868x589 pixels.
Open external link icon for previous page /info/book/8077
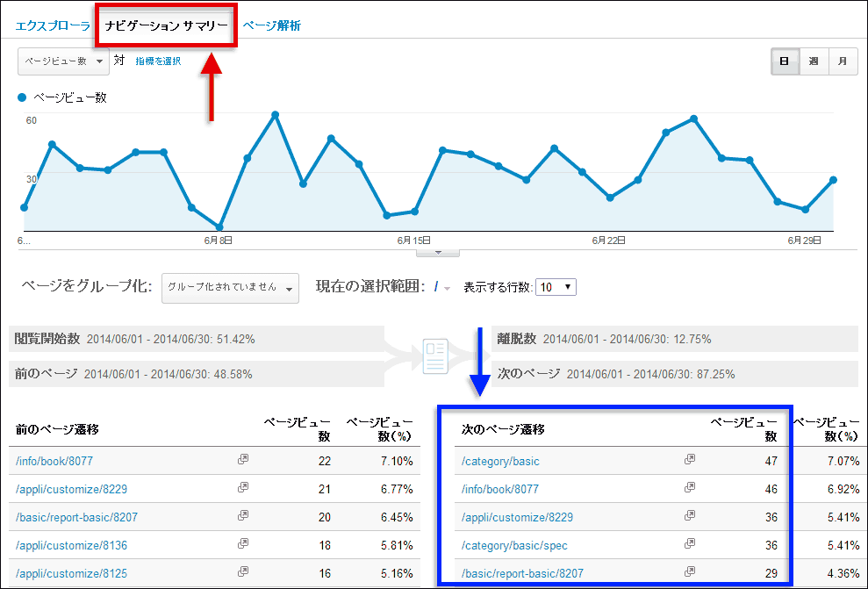[243, 459]
